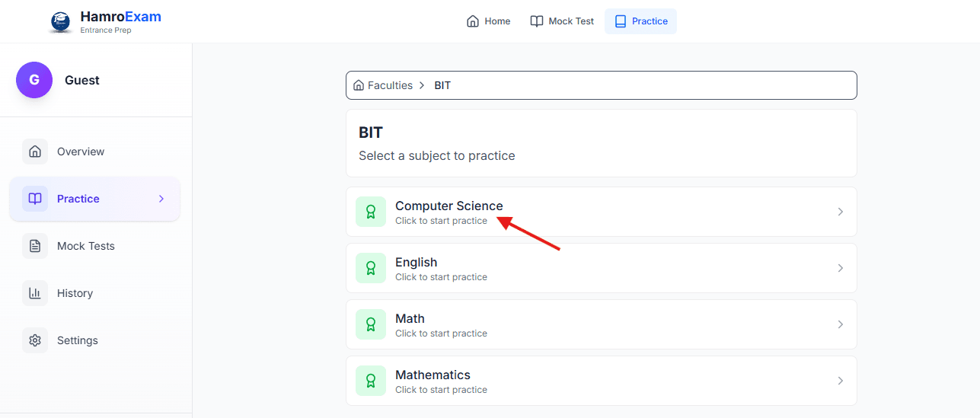Click the chevron on the Mathematics row
Image resolution: width=980 pixels, height=418 pixels.
(841, 381)
